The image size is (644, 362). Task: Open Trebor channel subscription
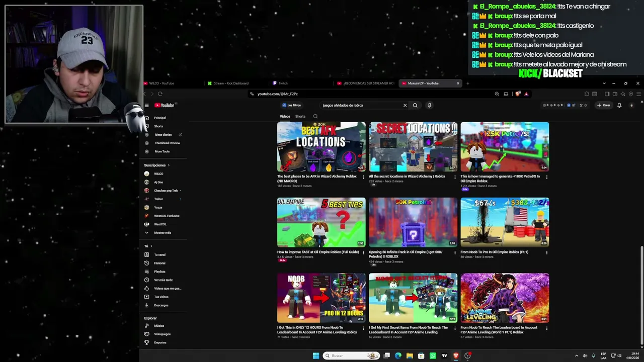pyautogui.click(x=158, y=199)
